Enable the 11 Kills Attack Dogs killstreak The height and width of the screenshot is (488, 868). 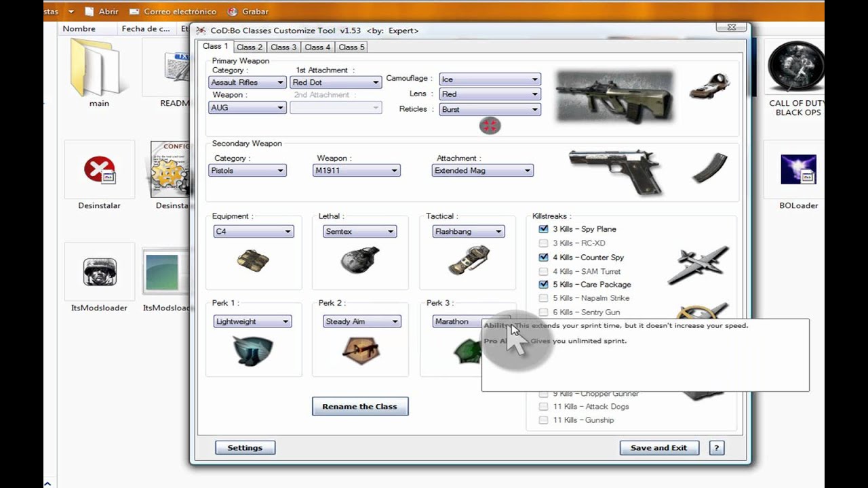pos(543,407)
